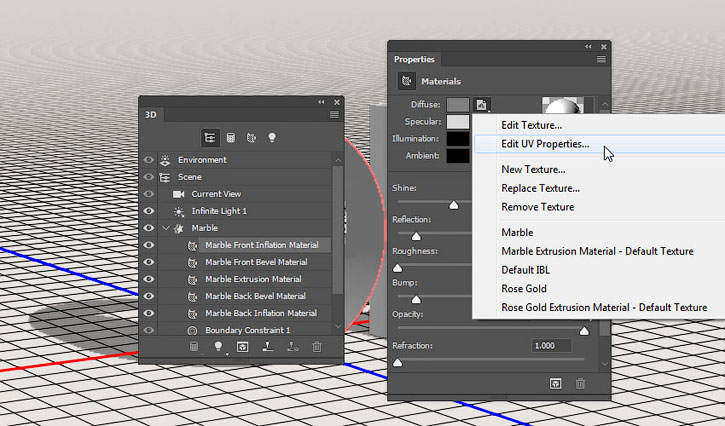
Task: Toggle visibility of Environment
Action: click(148, 160)
